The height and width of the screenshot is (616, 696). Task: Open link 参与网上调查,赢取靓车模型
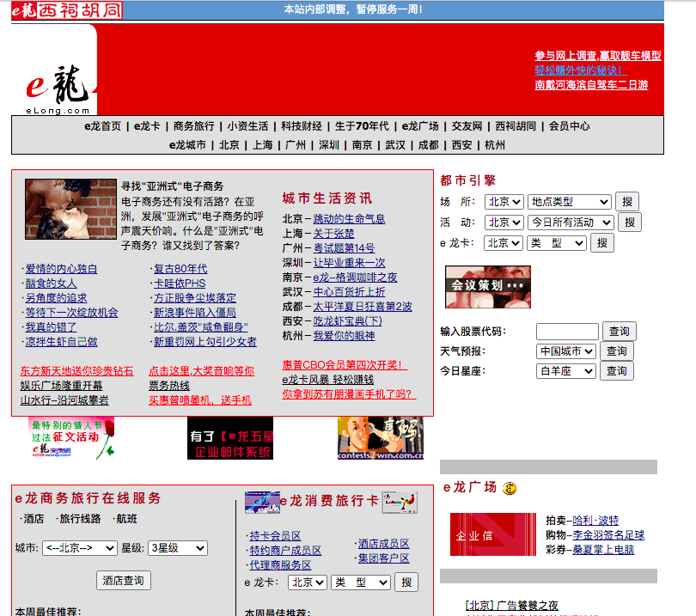pyautogui.click(x=598, y=56)
